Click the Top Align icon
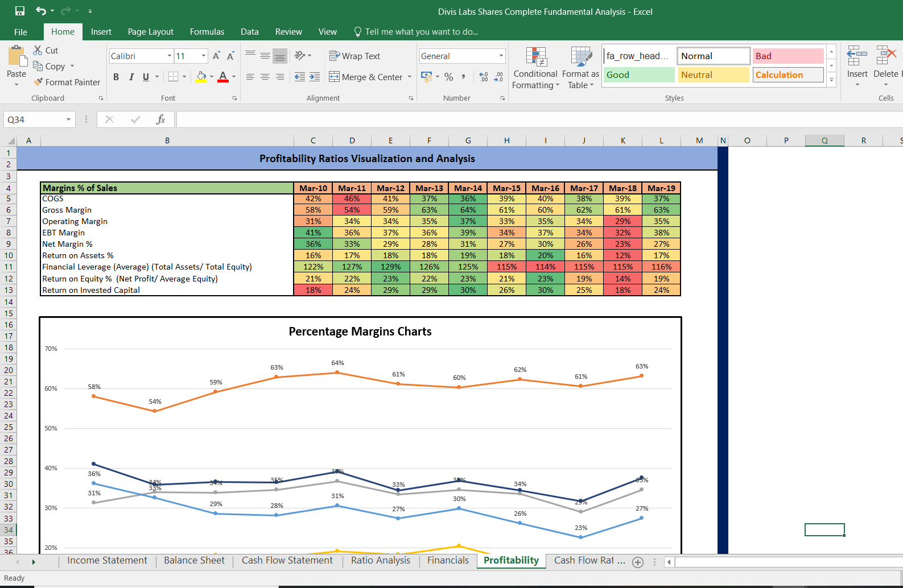Image resolution: width=903 pixels, height=588 pixels. (x=250, y=55)
